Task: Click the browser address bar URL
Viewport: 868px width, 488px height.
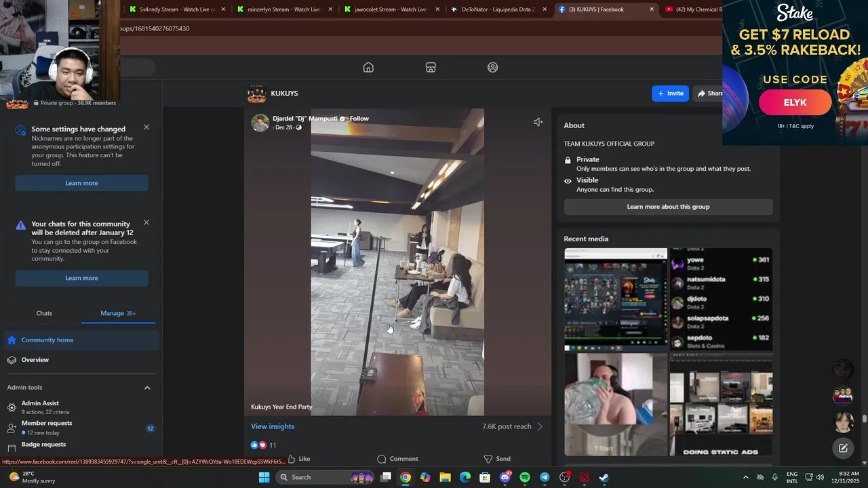Action: point(155,28)
